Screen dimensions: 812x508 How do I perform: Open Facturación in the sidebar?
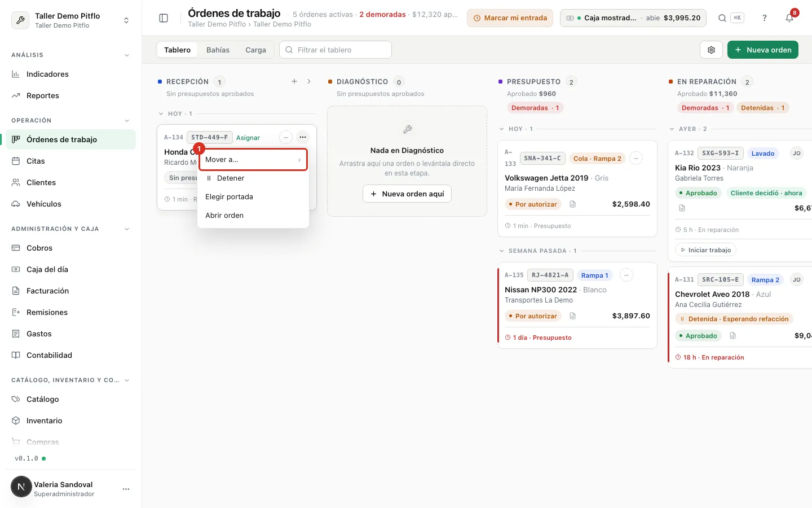coord(70,291)
